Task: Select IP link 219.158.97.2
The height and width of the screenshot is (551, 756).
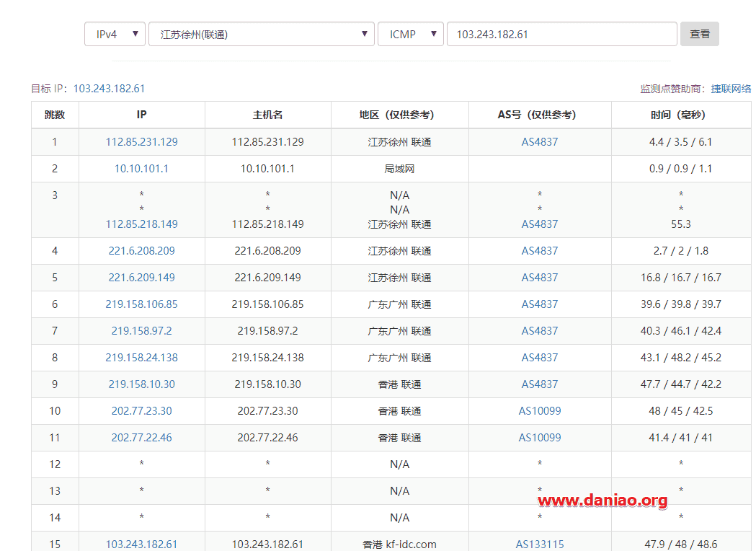Action: pos(141,331)
